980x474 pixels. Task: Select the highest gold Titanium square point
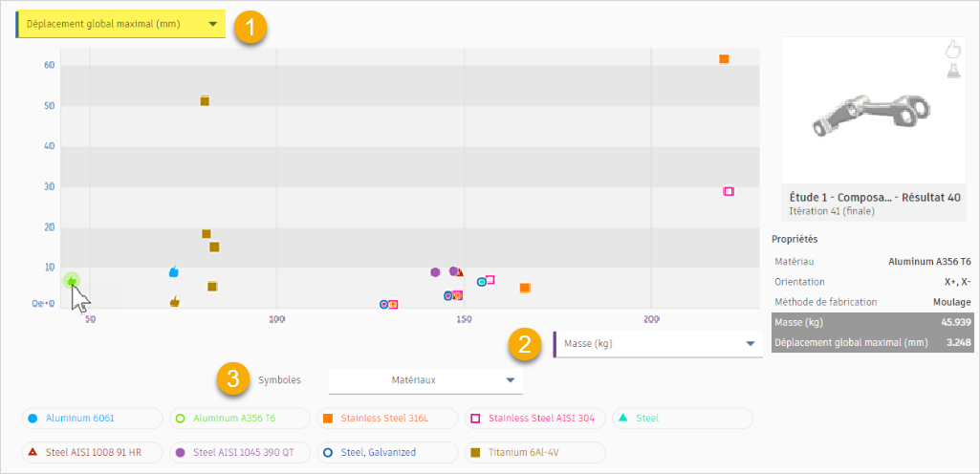[x=205, y=100]
